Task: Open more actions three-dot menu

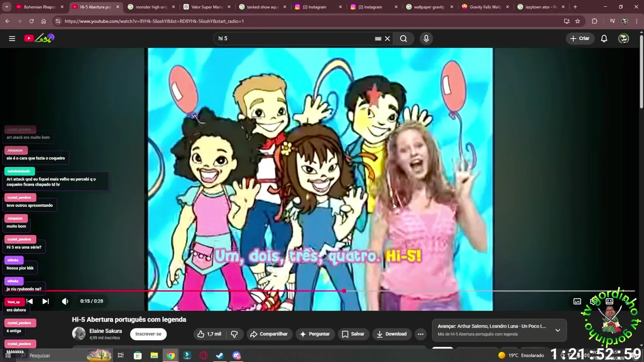Action: point(421,334)
